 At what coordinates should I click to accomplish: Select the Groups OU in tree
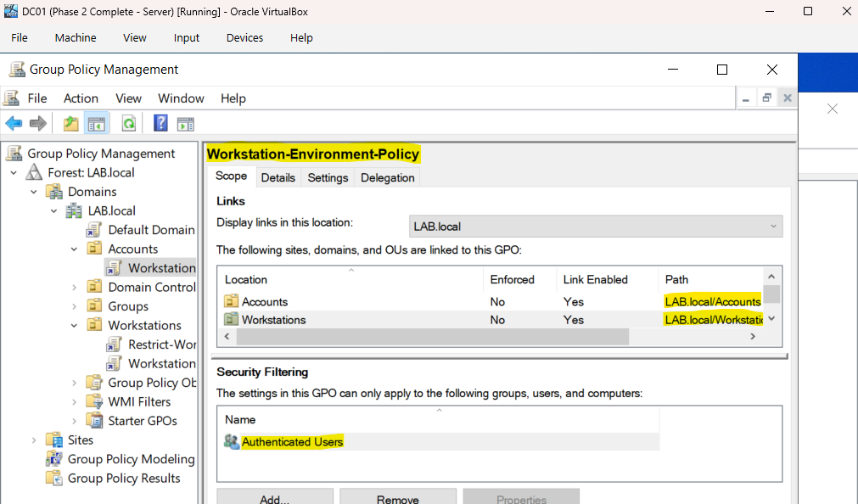click(x=128, y=306)
